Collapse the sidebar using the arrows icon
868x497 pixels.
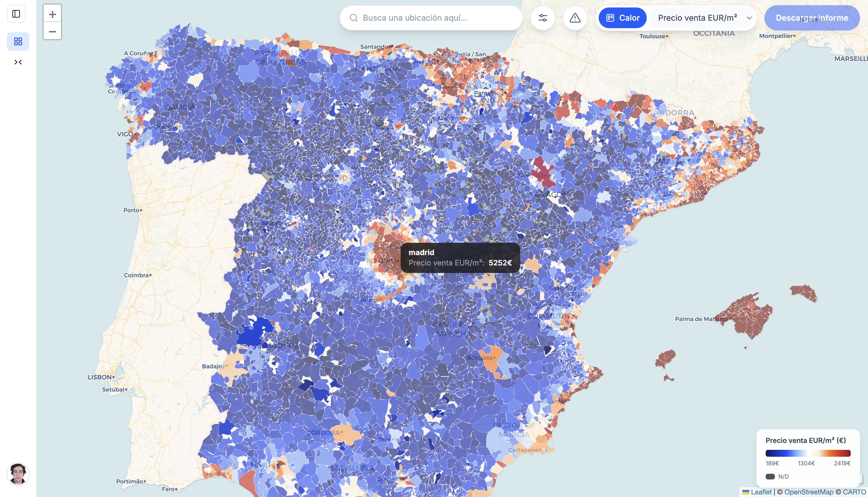(x=18, y=62)
